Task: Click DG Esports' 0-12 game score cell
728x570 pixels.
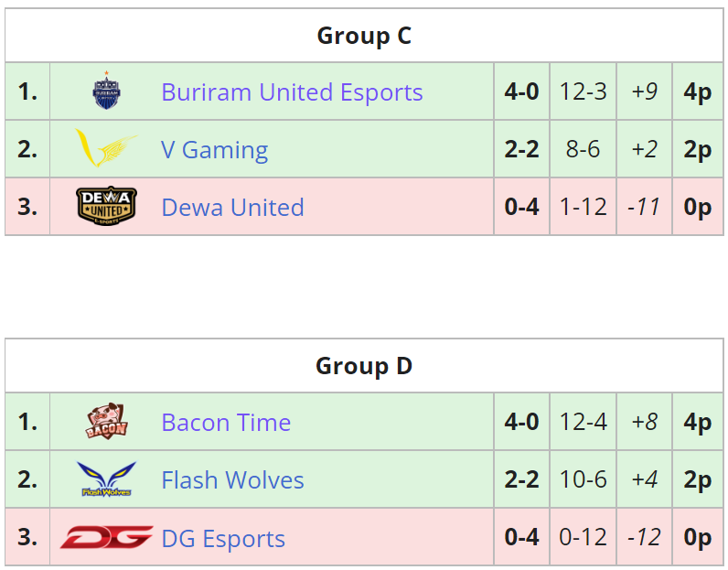Action: (x=583, y=536)
